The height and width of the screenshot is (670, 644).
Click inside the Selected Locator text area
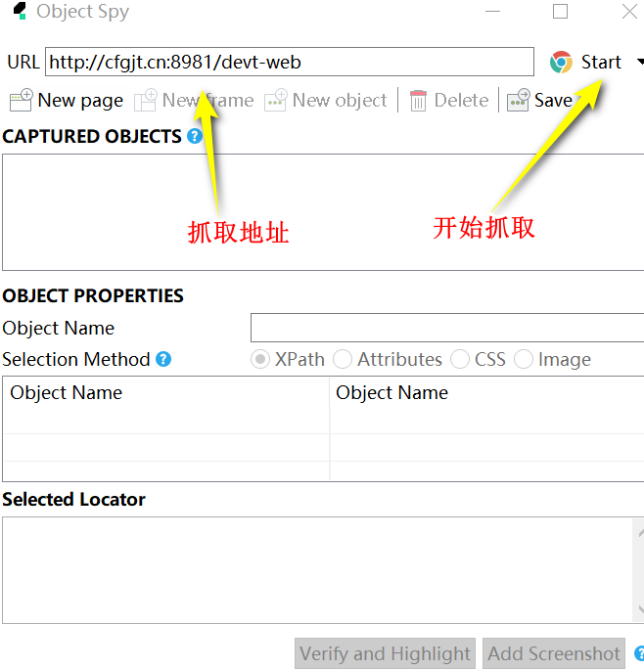pyautogui.click(x=317, y=570)
